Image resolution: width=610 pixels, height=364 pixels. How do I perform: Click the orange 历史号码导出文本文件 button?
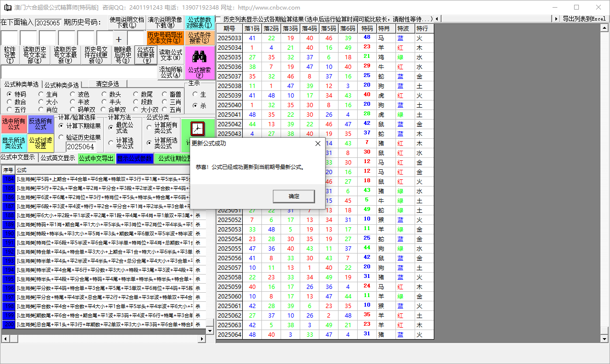pyautogui.click(x=165, y=38)
